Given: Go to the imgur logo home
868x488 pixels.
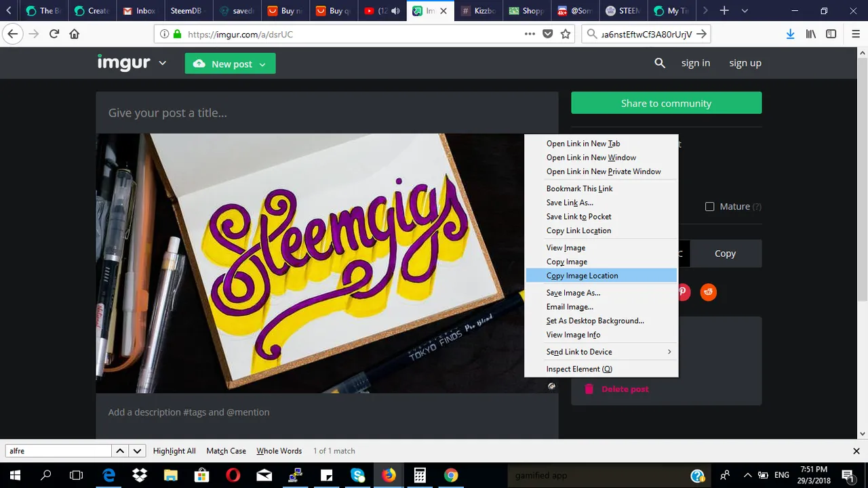Looking at the screenshot, I should click(x=123, y=62).
